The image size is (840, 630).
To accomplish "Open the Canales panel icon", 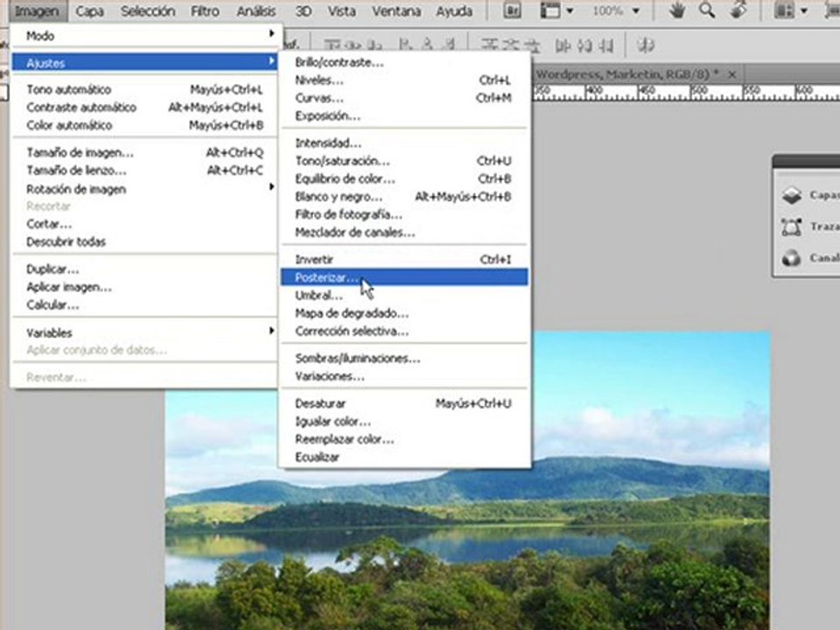I will coord(792,258).
